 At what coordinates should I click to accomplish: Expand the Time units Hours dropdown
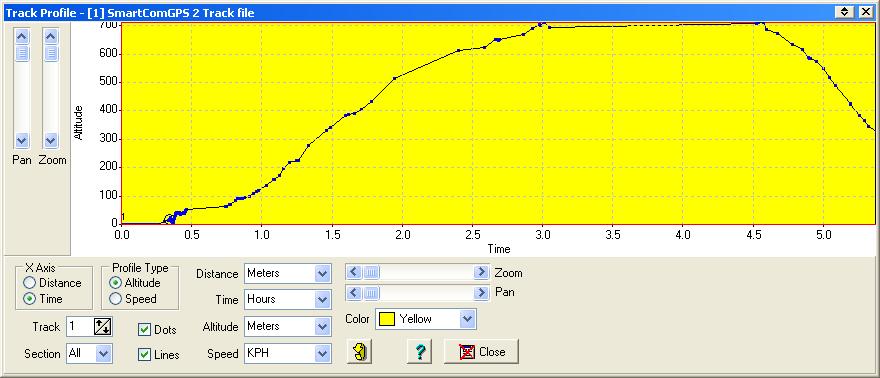coord(322,299)
